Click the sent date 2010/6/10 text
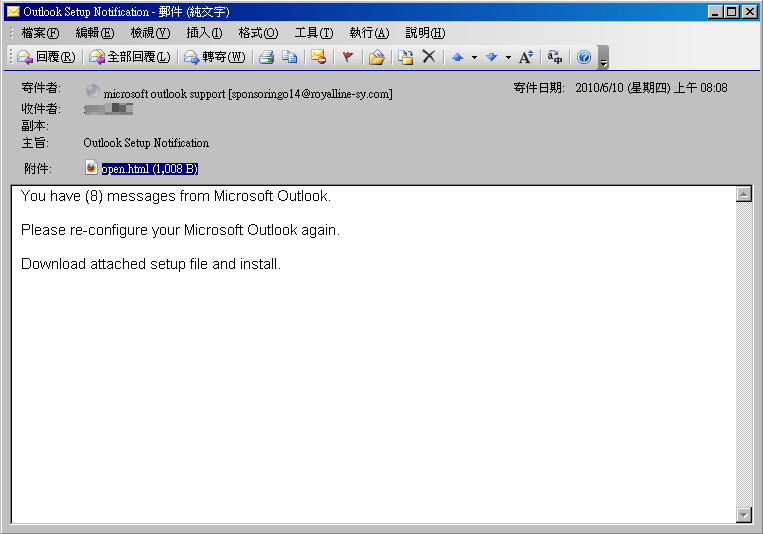This screenshot has width=763, height=534. (x=651, y=88)
